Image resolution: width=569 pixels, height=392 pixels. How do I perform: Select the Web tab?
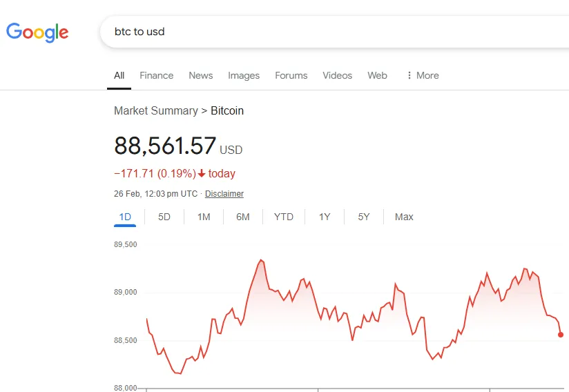[378, 75]
